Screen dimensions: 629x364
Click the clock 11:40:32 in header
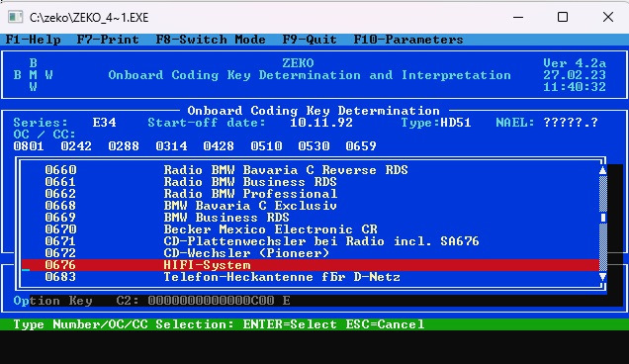[x=575, y=87]
